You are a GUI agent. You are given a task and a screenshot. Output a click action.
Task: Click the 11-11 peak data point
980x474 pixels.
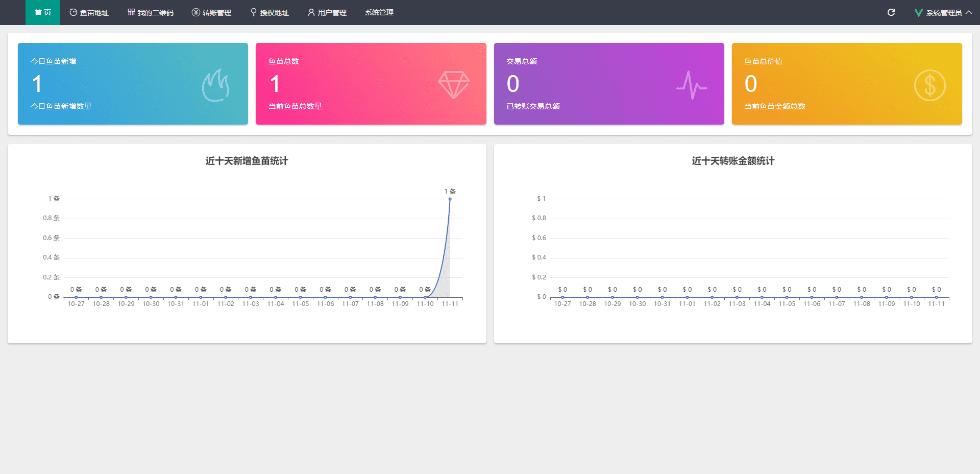pos(450,199)
